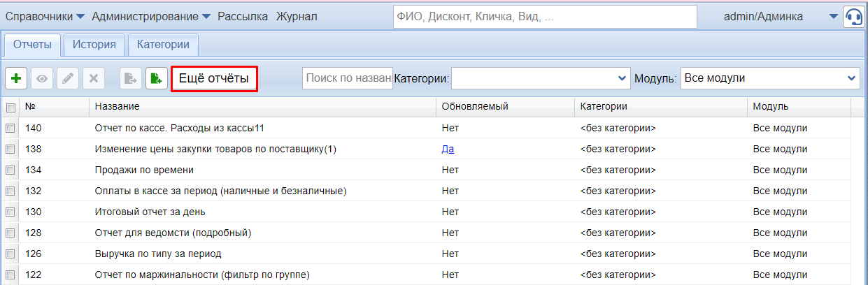Open the Справочники dropdown menu
868x285 pixels.
click(x=45, y=16)
